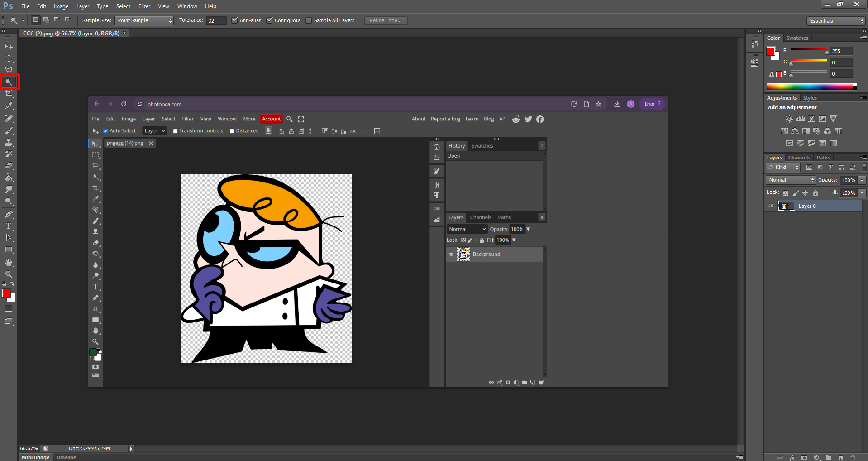This screenshot has width=868, height=461.
Task: Open the Filter menu in Photoshop's menu bar
Action: (144, 6)
